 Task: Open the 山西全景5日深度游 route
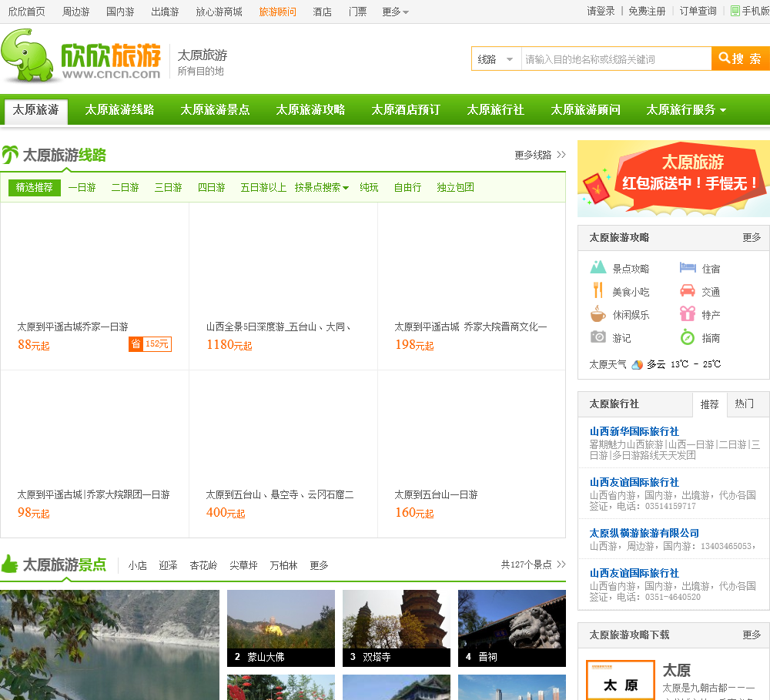[x=279, y=327]
